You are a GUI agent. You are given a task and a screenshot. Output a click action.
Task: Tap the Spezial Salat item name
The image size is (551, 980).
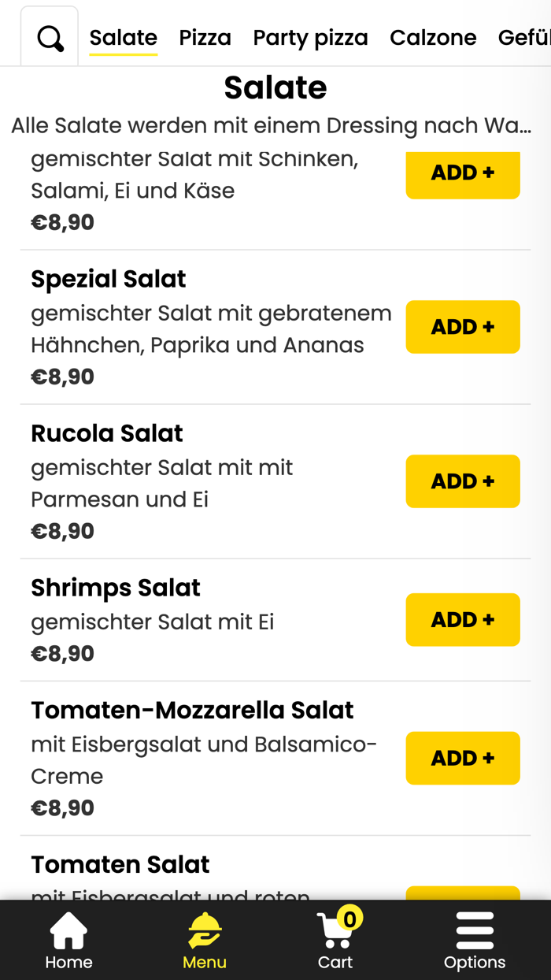[x=108, y=279]
